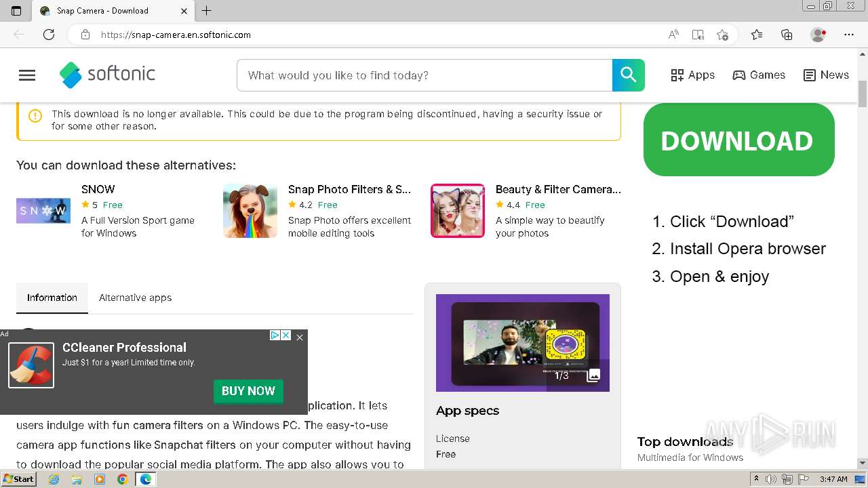Open the Games section

pos(759,75)
